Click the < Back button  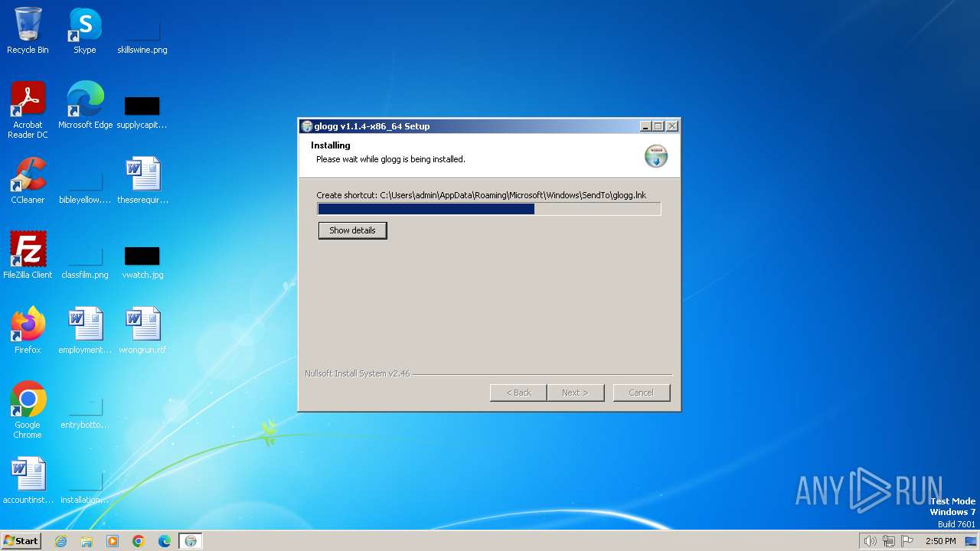click(518, 393)
